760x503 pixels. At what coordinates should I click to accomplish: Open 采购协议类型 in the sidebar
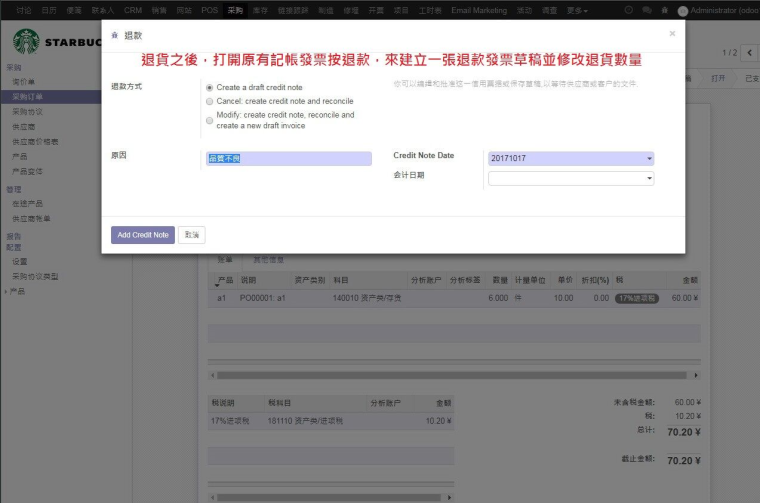[35, 277]
